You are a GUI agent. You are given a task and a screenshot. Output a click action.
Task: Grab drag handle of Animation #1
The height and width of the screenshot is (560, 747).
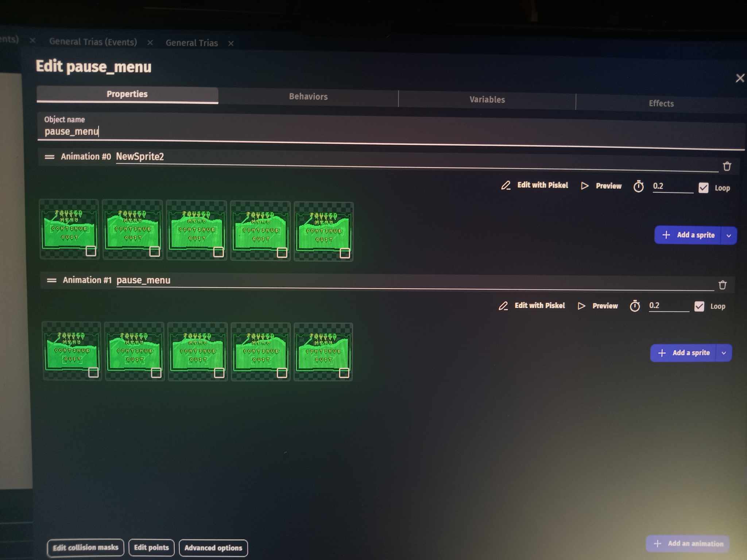51,280
